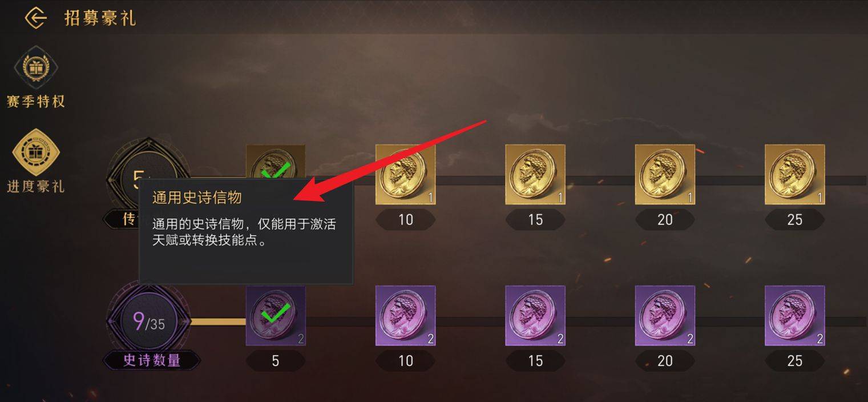Open the 赛季特权 season privilege icon
Screen dimensions: 868x402
tap(35, 68)
